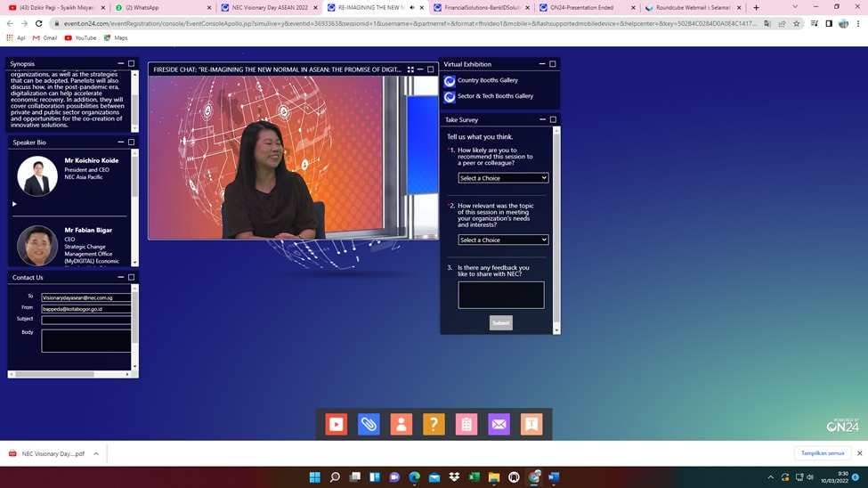
Task: Show hidden system tray icons
Action: (x=771, y=477)
